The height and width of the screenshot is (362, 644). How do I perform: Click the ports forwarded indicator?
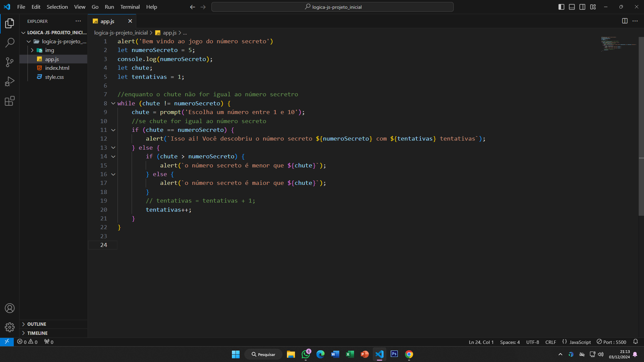[49, 342]
